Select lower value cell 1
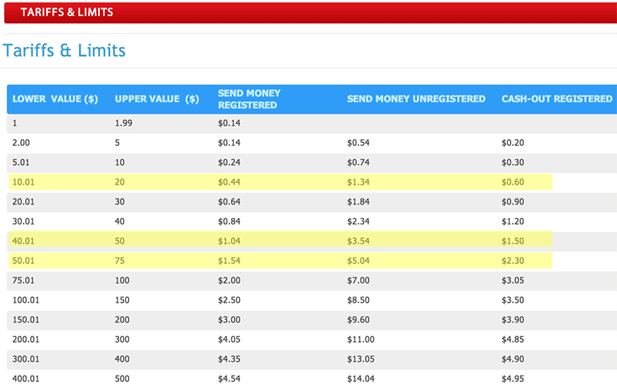Image resolution: width=617 pixels, height=384 pixels. tap(15, 123)
